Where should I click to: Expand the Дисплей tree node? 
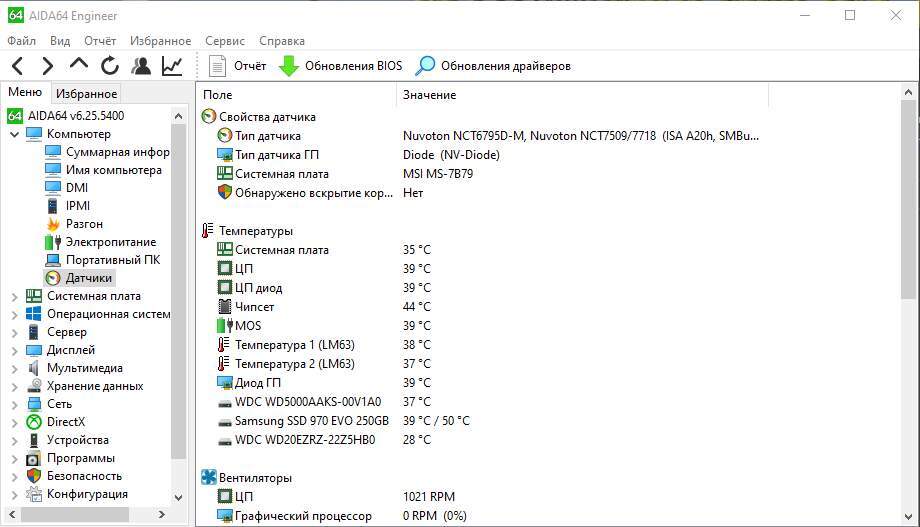pos(14,350)
